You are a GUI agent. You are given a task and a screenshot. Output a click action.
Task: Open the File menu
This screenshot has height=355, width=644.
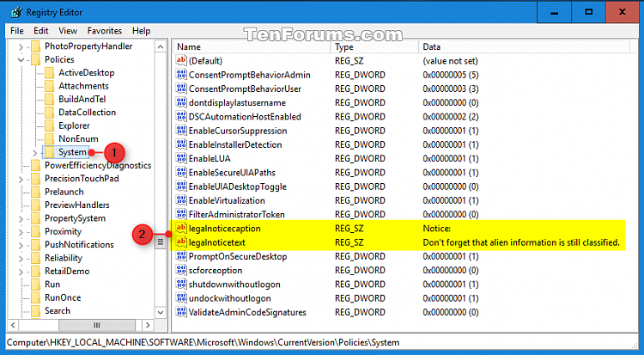point(17,31)
